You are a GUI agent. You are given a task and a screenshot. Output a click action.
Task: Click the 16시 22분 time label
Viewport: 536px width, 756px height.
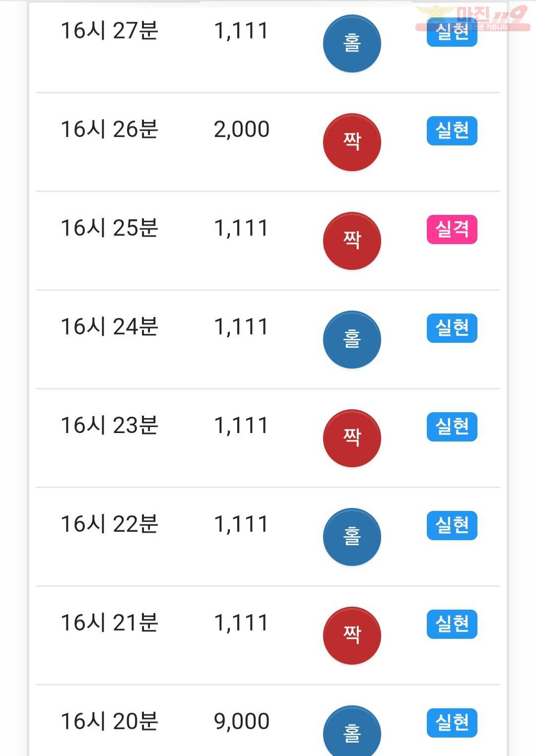pyautogui.click(x=109, y=524)
